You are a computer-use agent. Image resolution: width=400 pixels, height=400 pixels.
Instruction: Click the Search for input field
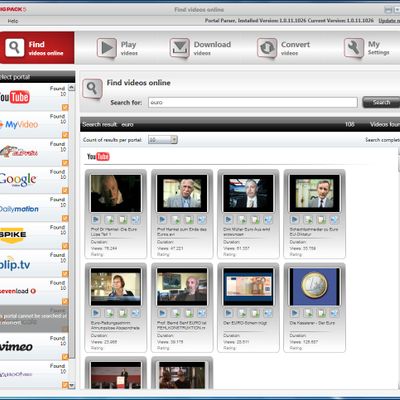tap(253, 102)
